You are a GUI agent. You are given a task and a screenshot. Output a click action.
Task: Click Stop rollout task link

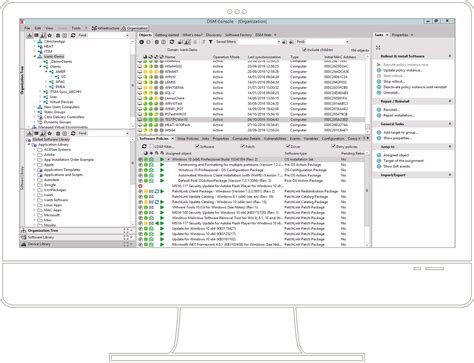[x=394, y=81]
